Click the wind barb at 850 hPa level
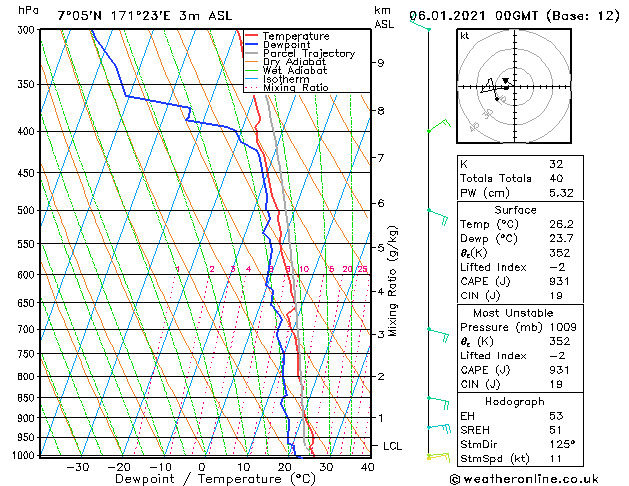This screenshot has width=629, height=486. (438, 403)
